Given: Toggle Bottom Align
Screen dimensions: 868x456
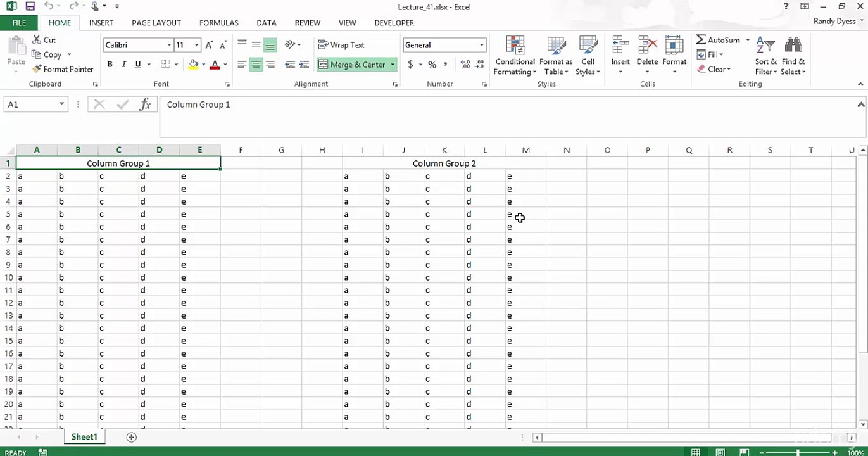Looking at the screenshot, I should click(270, 45).
